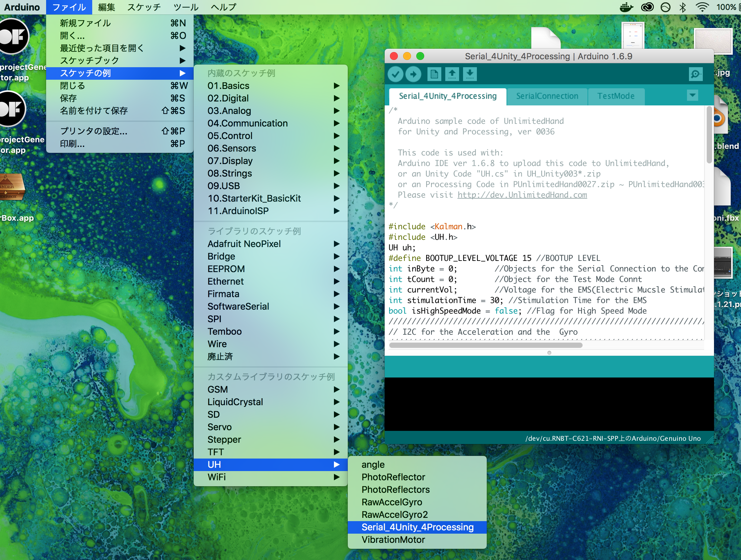
Task: Choose 名前を付けて保存 menu item
Action: click(120, 111)
